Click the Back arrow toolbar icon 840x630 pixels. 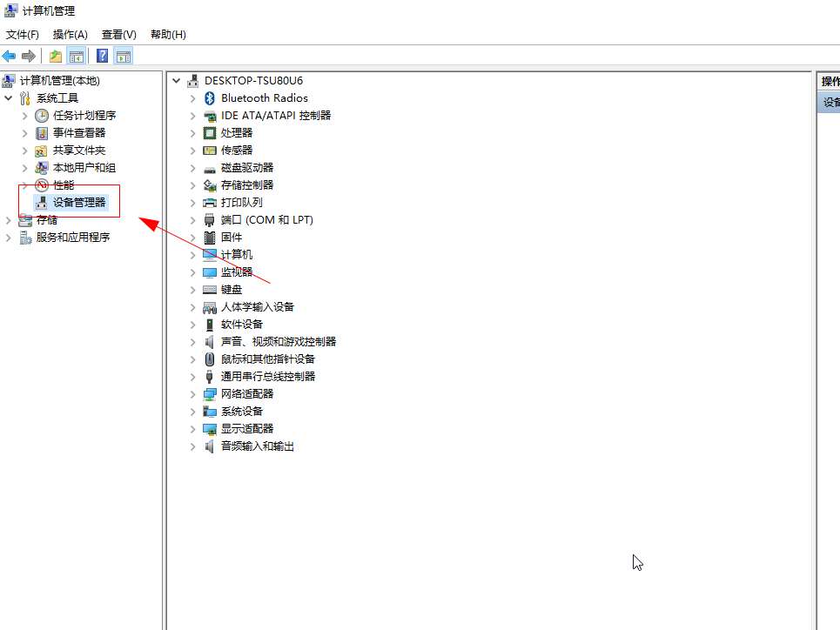[9, 56]
